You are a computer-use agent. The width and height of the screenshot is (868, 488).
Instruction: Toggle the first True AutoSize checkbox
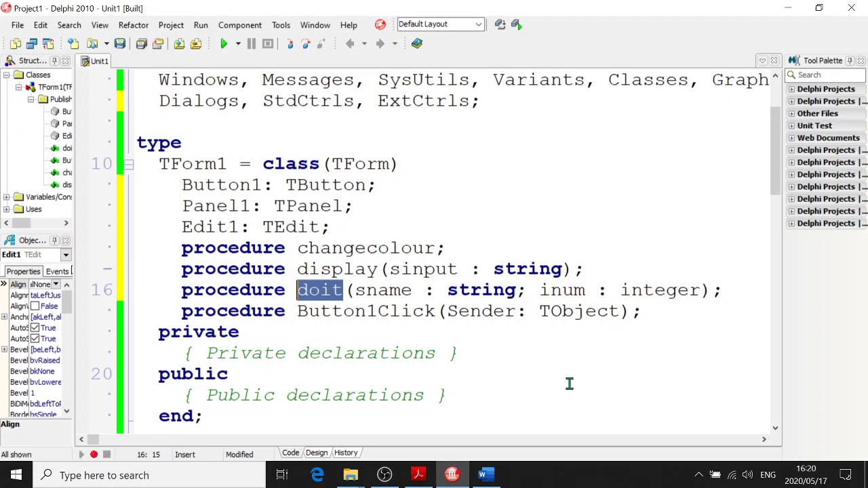tap(35, 327)
